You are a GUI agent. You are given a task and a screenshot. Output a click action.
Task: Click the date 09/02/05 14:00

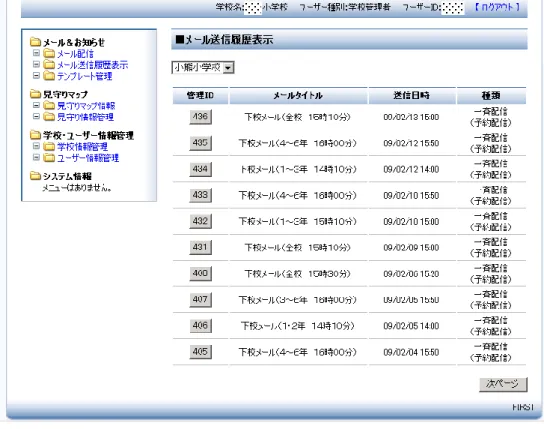pyautogui.click(x=411, y=326)
